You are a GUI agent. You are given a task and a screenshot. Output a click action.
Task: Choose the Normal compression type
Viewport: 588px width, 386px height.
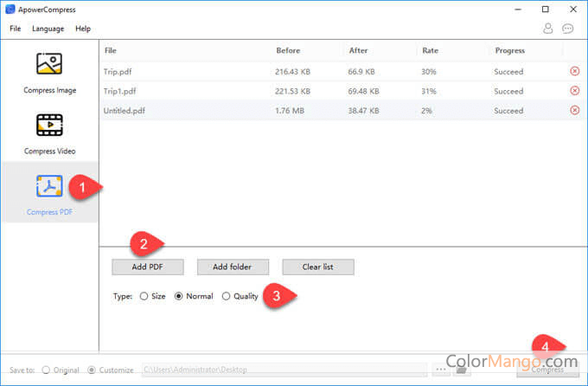click(179, 296)
